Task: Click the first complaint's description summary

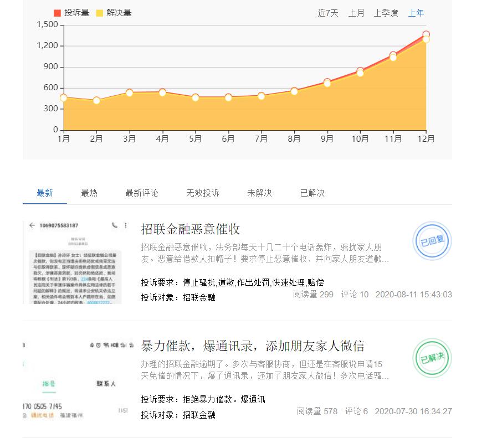Action: click(265, 253)
